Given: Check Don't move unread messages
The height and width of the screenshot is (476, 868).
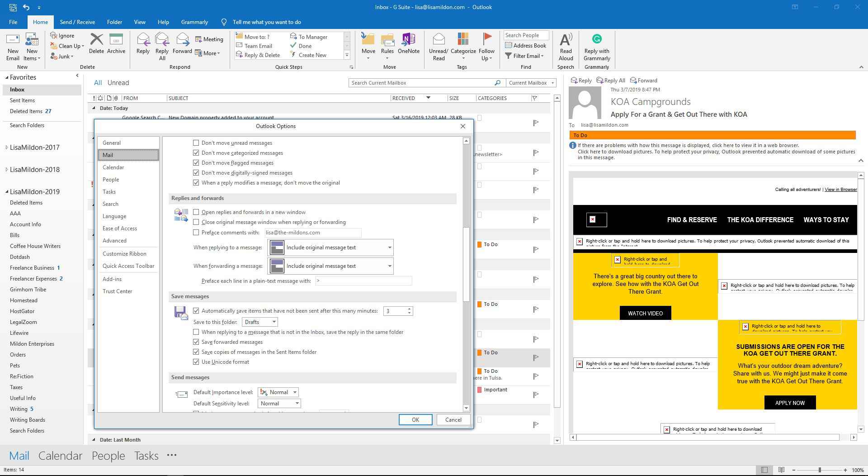Looking at the screenshot, I should 196,143.
